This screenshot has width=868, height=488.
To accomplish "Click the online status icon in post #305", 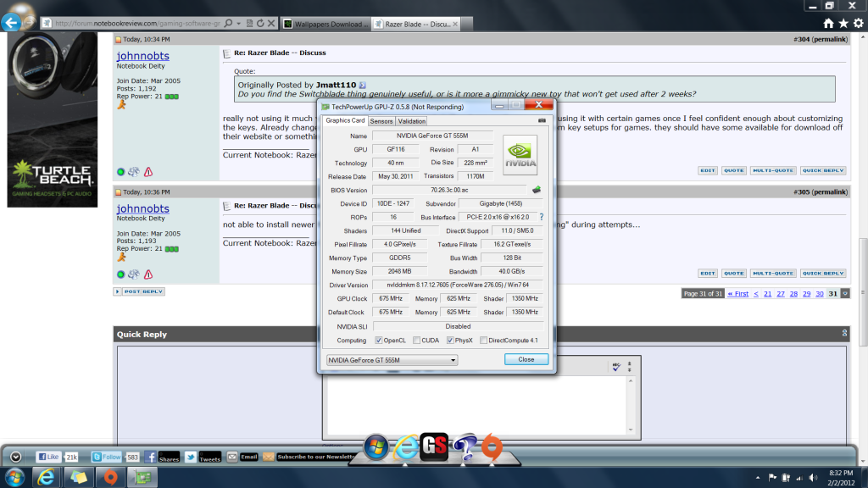I will (120, 274).
